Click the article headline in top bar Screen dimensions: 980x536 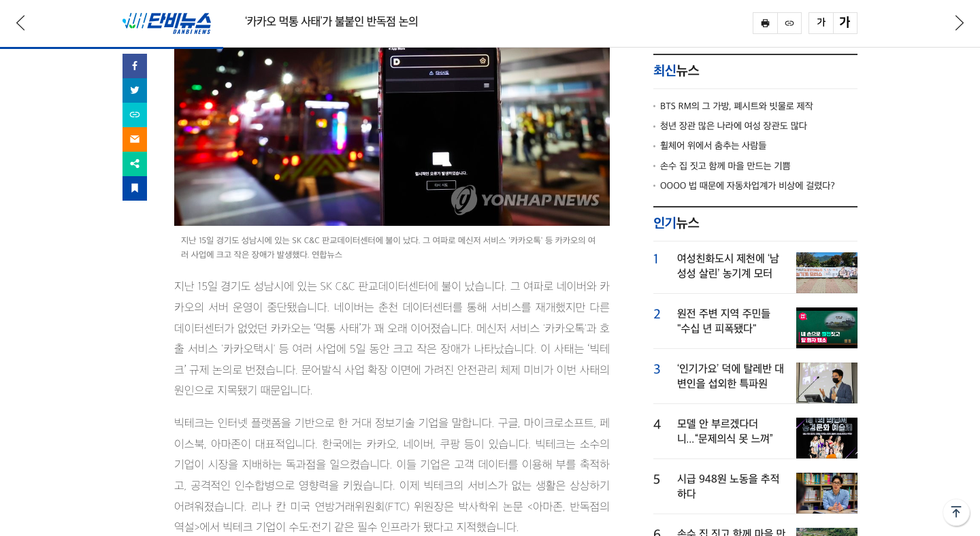pyautogui.click(x=331, y=22)
